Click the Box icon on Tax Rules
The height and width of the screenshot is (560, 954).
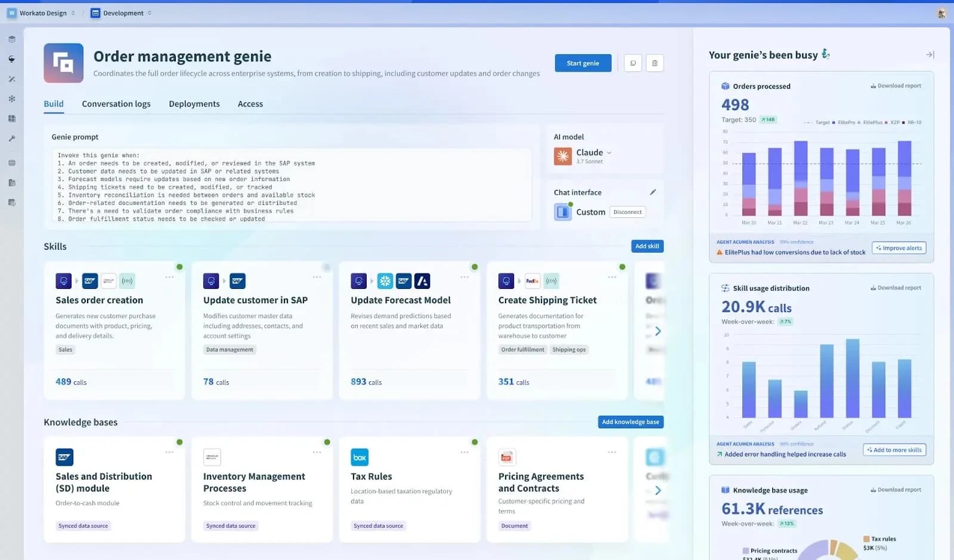360,457
